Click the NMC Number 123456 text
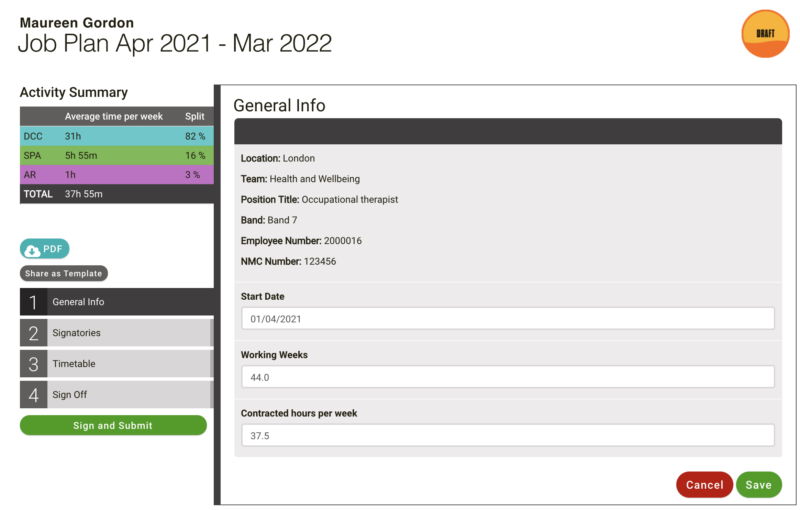Viewport: 800px width, 510px height. [x=288, y=262]
